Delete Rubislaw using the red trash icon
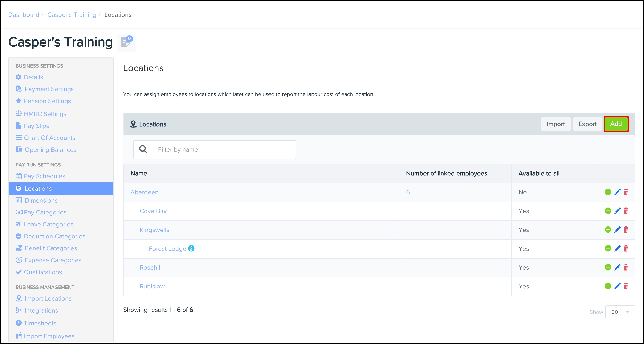 (x=625, y=286)
